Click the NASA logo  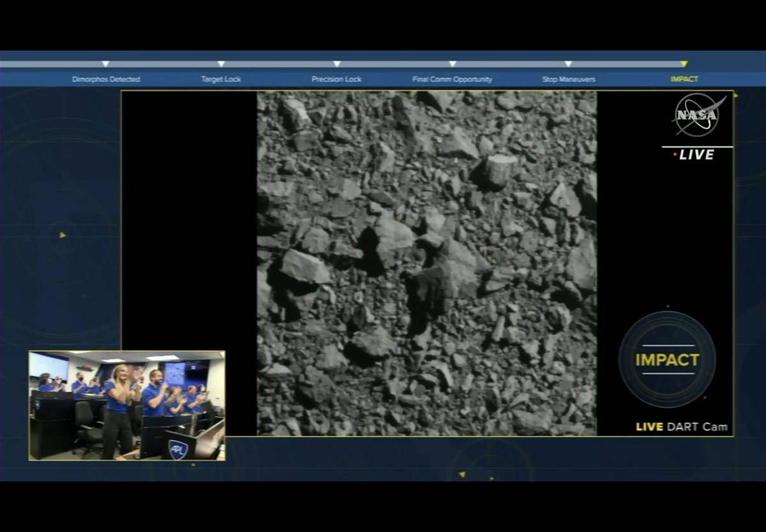698,115
